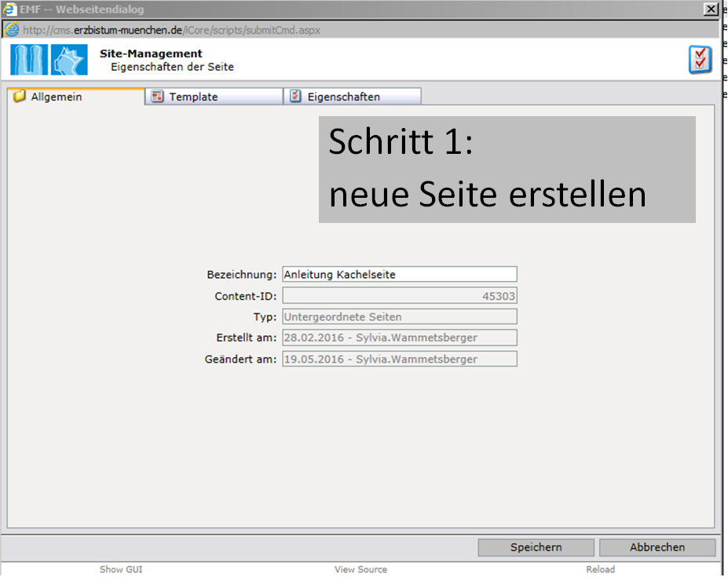Viewport: 728px width, 577px height.
Task: Switch to the Template tab
Action: (214, 97)
